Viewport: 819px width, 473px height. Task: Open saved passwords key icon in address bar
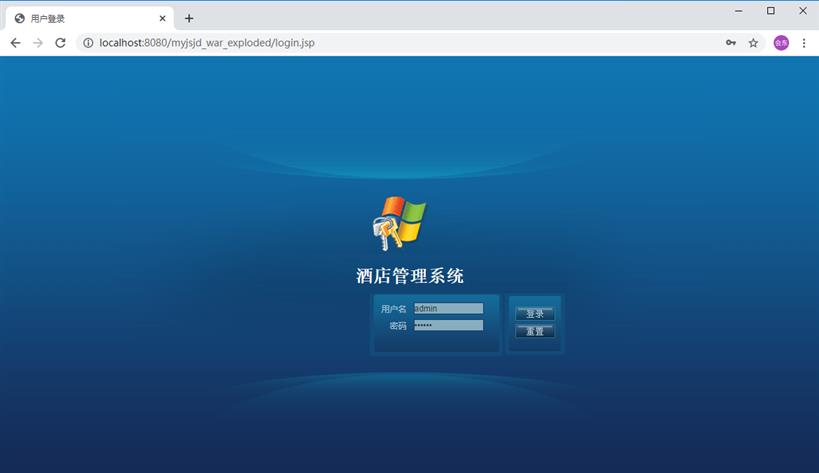pyautogui.click(x=731, y=43)
